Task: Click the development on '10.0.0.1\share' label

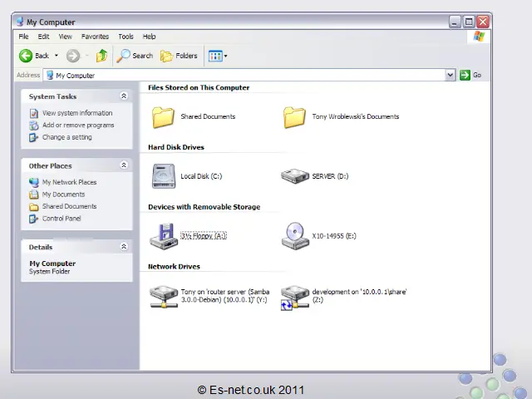Action: click(359, 296)
